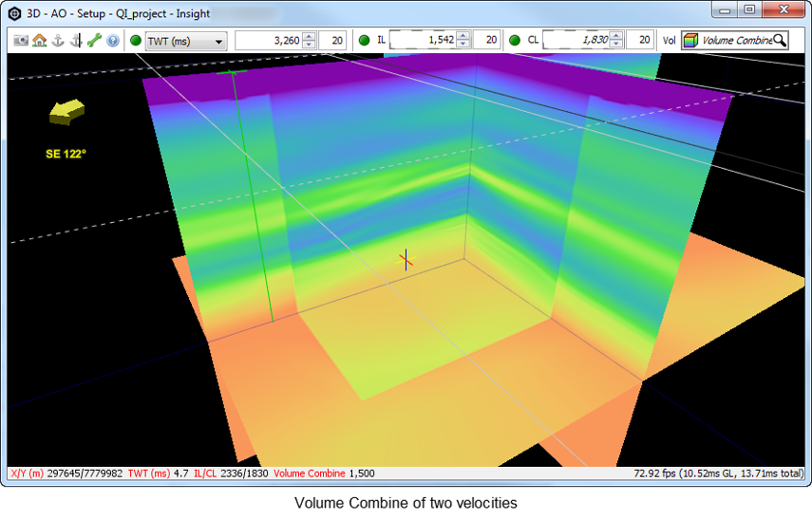Viewport: 812px width, 520px height.
Task: Reset view with the home icon
Action: click(x=39, y=41)
